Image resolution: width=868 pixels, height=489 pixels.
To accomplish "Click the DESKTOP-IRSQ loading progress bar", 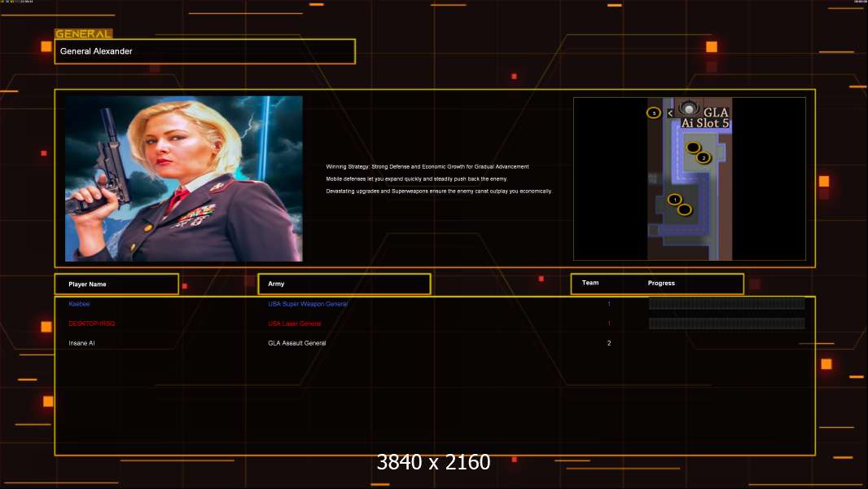I will click(x=727, y=324).
